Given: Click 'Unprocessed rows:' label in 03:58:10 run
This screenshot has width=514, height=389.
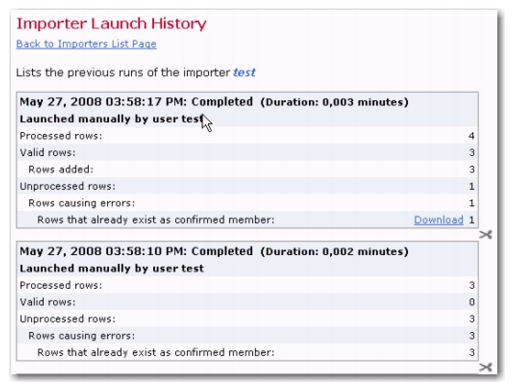Looking at the screenshot, I should pyautogui.click(x=67, y=319).
